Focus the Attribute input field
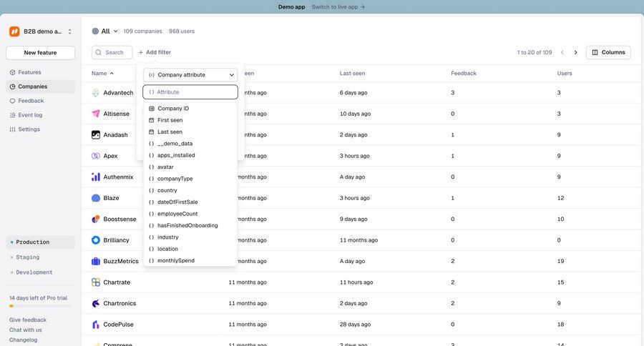Image resolution: width=644 pixels, height=346 pixels. 190,92
